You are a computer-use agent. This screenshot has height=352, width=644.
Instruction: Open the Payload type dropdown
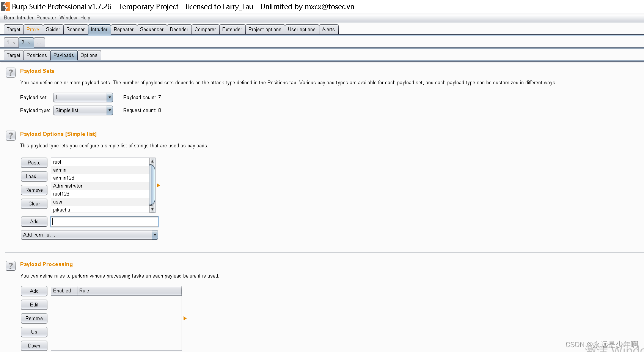(83, 110)
